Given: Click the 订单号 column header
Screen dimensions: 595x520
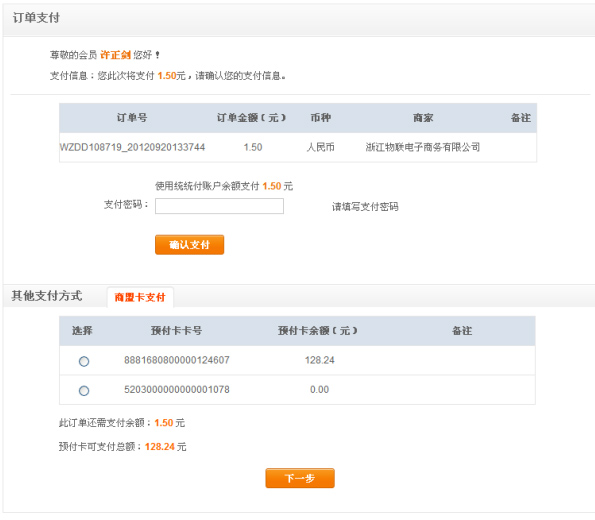Looking at the screenshot, I should click(132, 118).
